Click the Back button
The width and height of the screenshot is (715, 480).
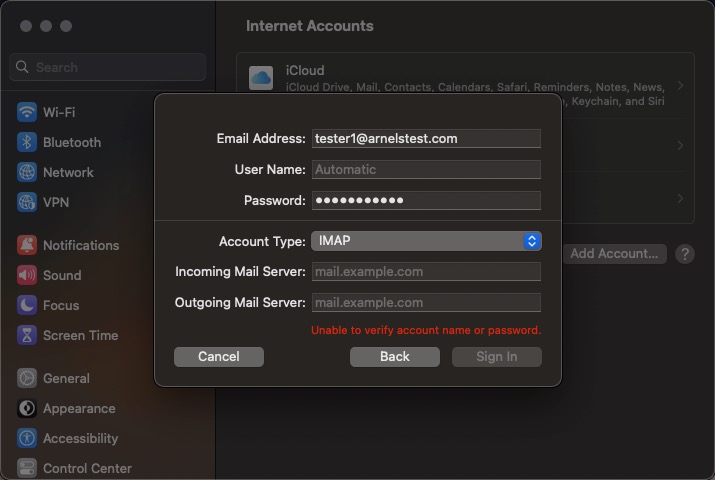(395, 357)
